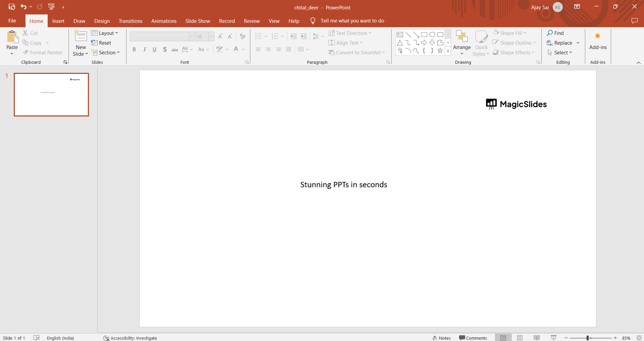Click the Paste clipboard icon

[x=12, y=37]
